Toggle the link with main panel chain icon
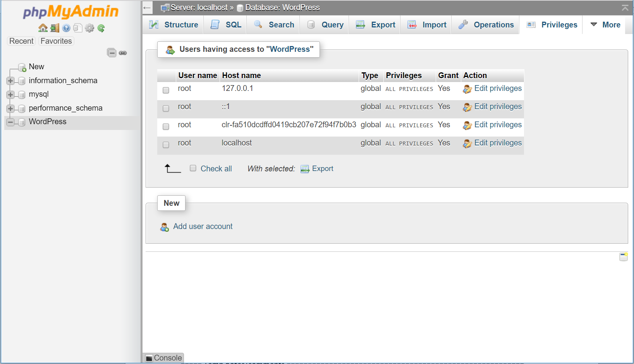The height and width of the screenshot is (364, 634). pyautogui.click(x=123, y=53)
